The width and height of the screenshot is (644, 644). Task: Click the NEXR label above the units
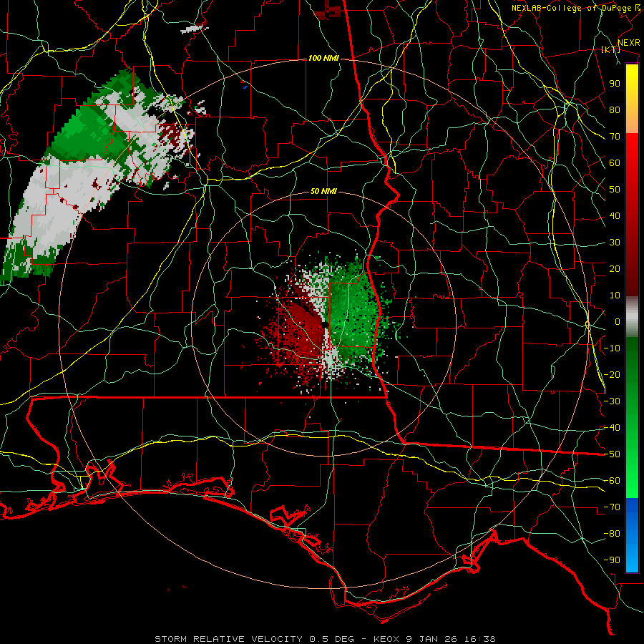tap(629, 43)
